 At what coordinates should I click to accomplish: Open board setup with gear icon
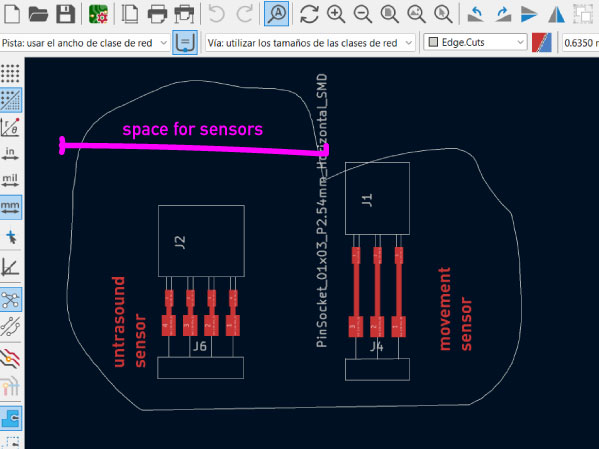coord(98,13)
